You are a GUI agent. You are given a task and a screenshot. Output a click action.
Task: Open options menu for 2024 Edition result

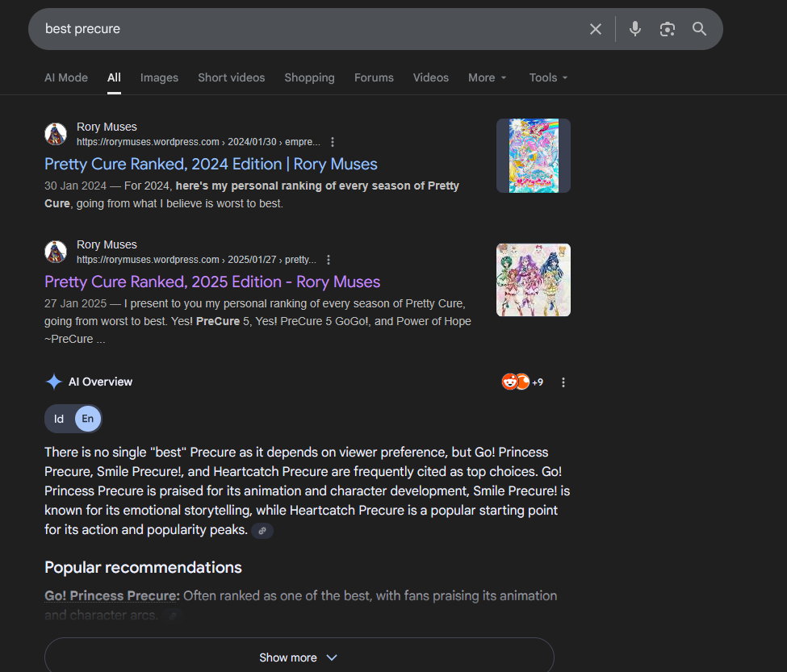click(333, 142)
